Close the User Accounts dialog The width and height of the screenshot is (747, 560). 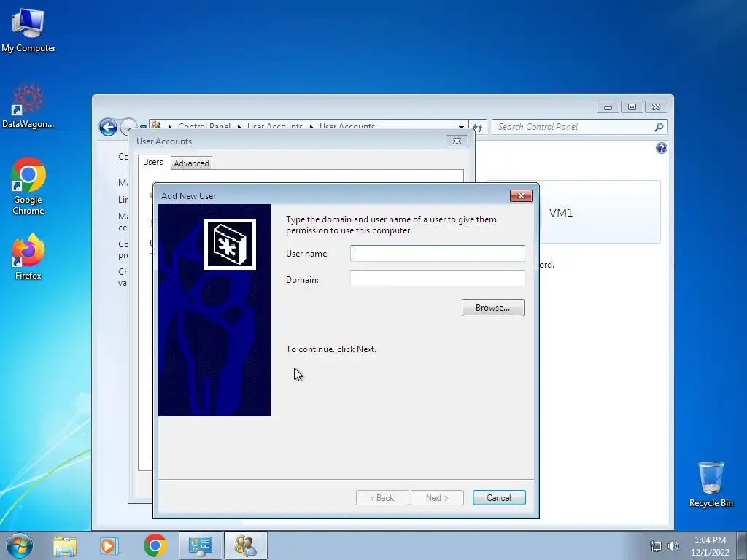[x=457, y=141]
